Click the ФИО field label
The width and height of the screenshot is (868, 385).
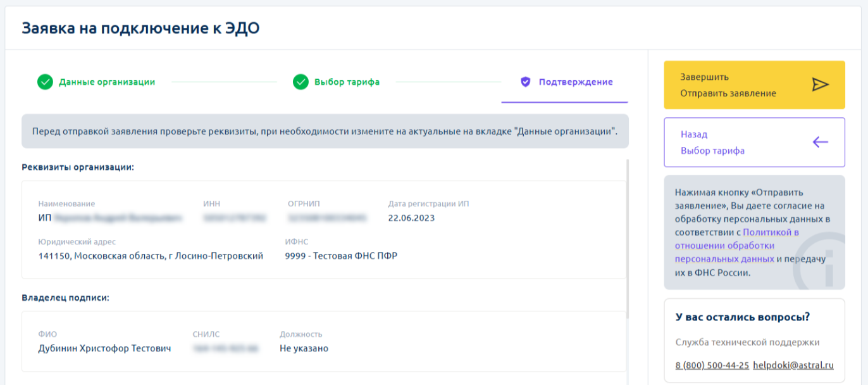(x=47, y=334)
